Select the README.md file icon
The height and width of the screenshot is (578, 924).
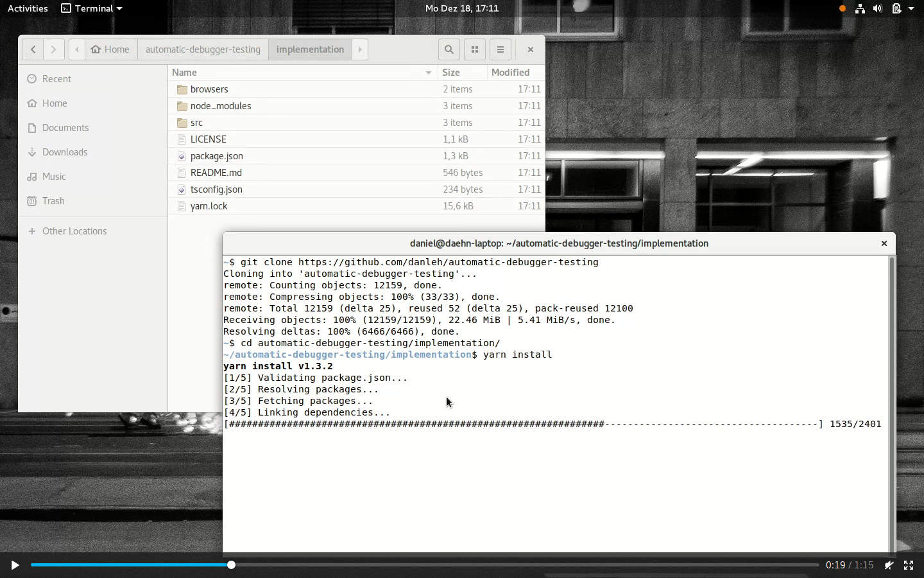pos(182,173)
